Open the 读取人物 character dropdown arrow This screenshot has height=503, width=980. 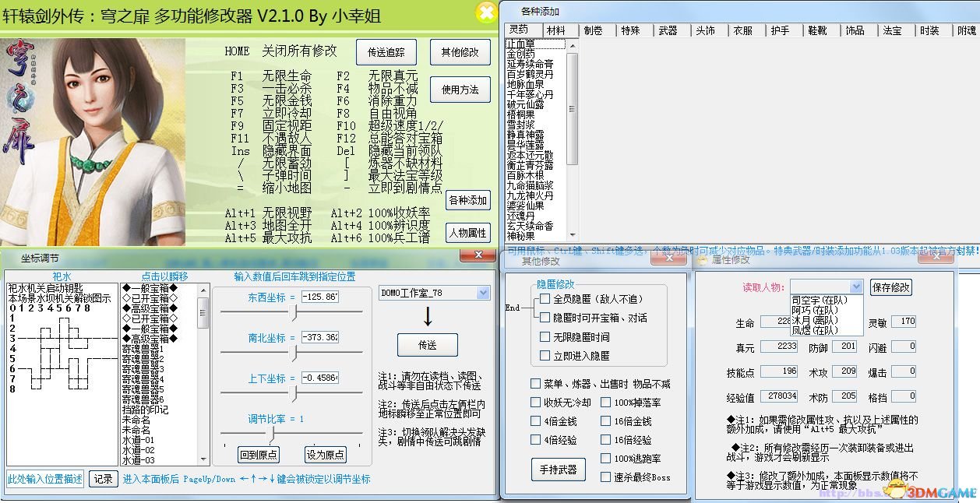click(857, 287)
